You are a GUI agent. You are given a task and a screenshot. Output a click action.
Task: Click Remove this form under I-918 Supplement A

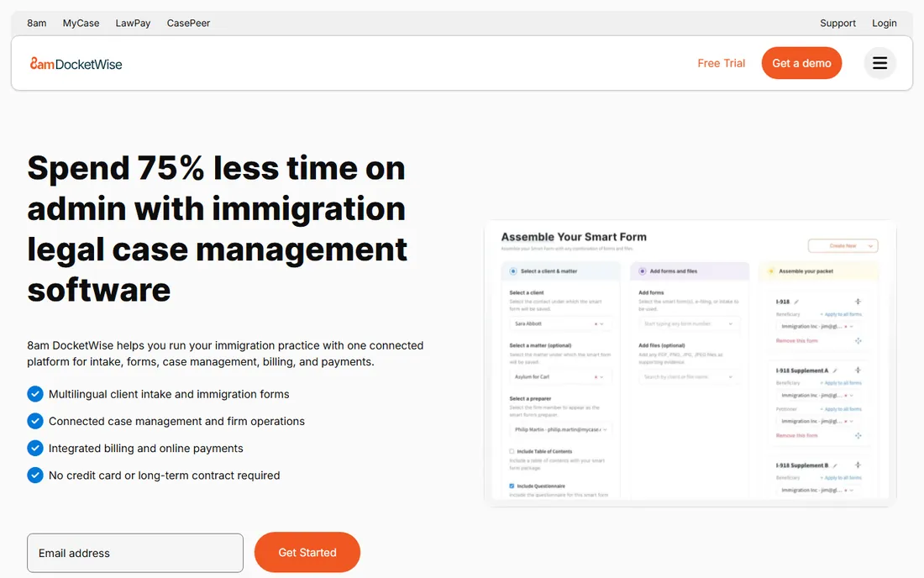[796, 435]
